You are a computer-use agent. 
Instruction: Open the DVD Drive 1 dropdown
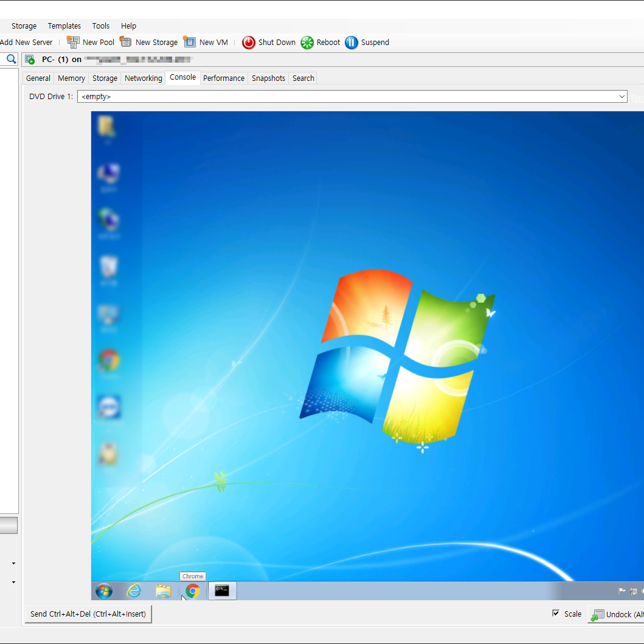(622, 97)
